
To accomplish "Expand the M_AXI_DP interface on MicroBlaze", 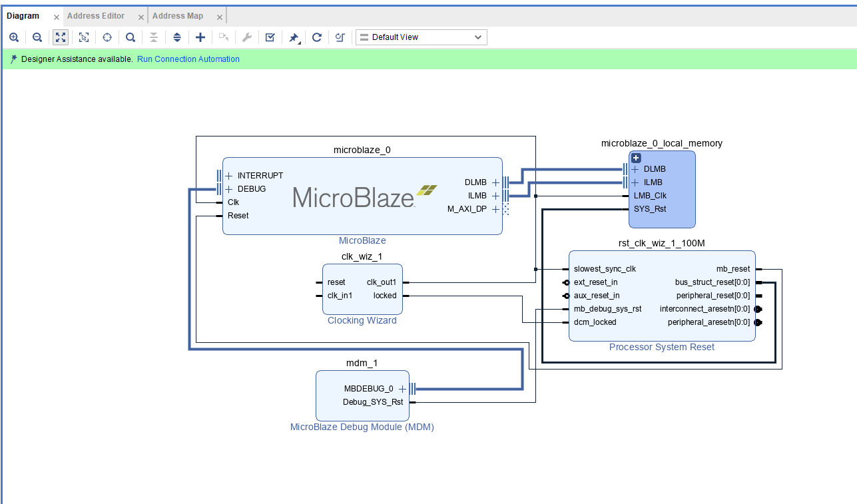I will (x=495, y=209).
